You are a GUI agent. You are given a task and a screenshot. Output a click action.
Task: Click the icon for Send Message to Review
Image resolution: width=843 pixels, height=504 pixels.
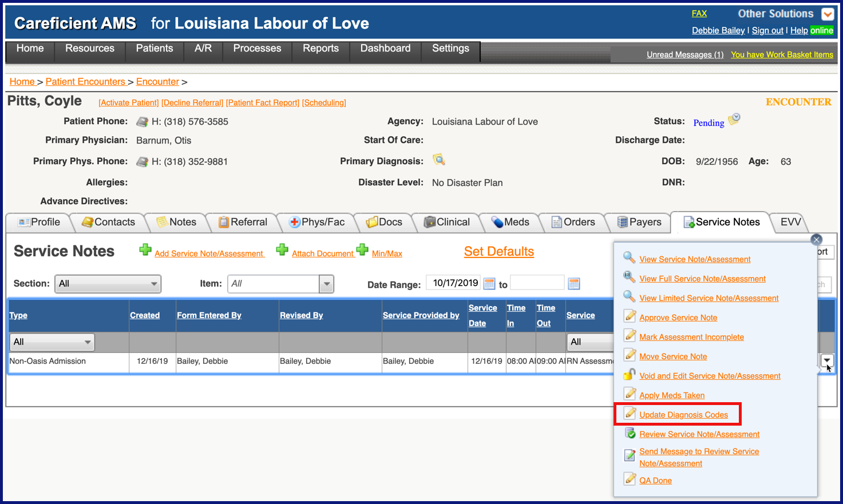pos(630,455)
